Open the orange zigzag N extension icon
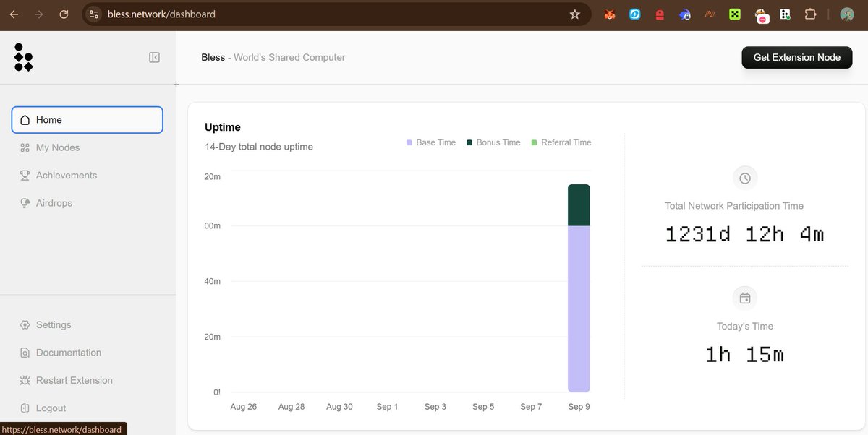 point(710,14)
